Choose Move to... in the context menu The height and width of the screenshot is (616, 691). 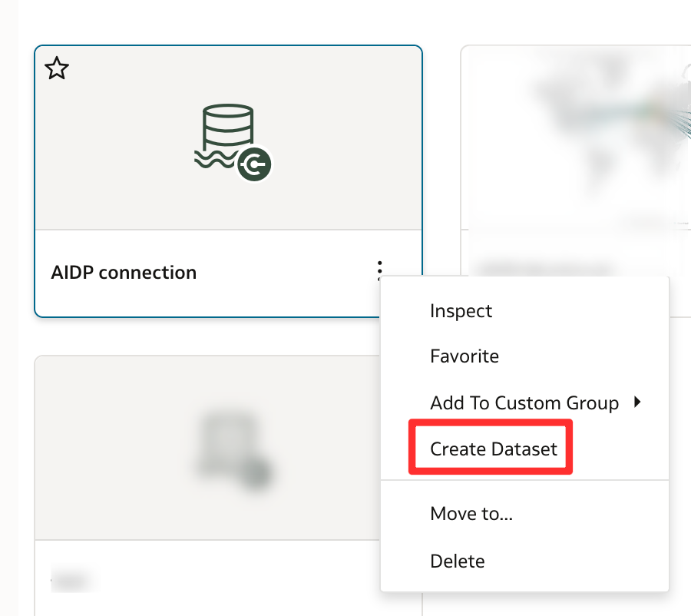pyautogui.click(x=471, y=514)
